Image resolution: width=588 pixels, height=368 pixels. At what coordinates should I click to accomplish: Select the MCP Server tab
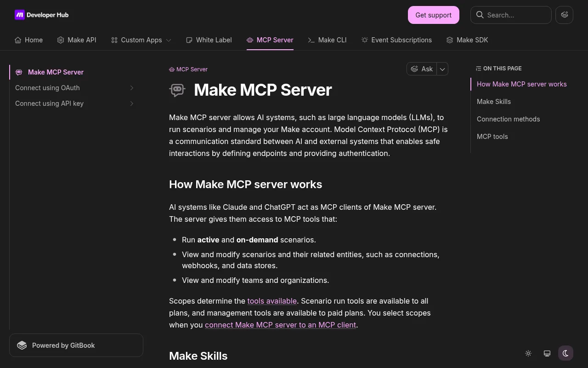pyautogui.click(x=270, y=40)
